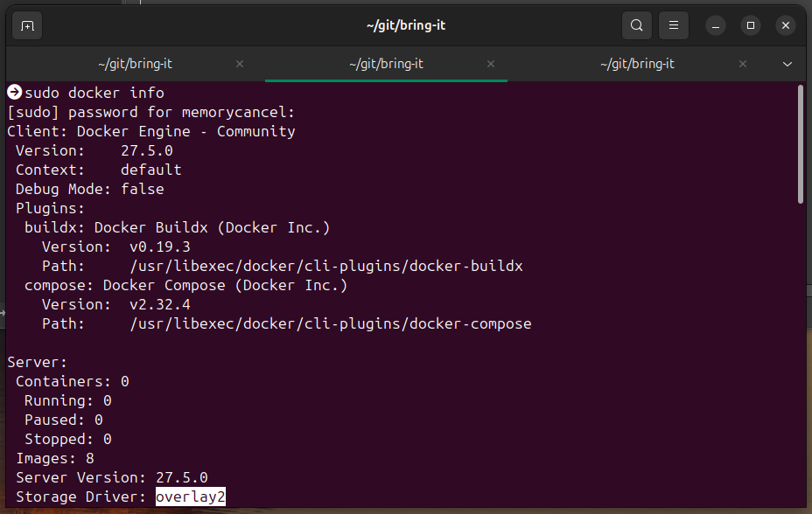Switch to the first ~/git/bring-it tab
Image resolution: width=812 pixels, height=514 pixels.
(135, 64)
